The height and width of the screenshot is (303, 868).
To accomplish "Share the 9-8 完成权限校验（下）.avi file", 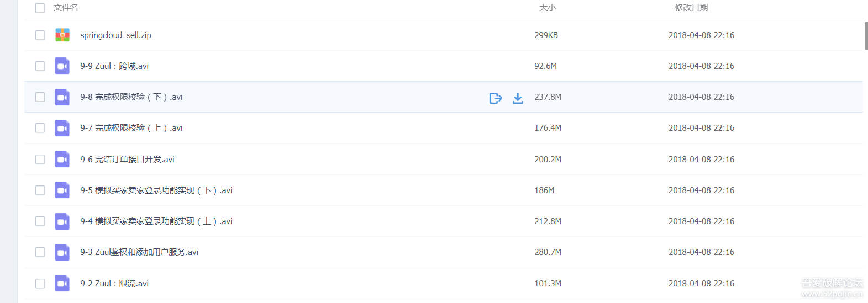I will pos(496,98).
